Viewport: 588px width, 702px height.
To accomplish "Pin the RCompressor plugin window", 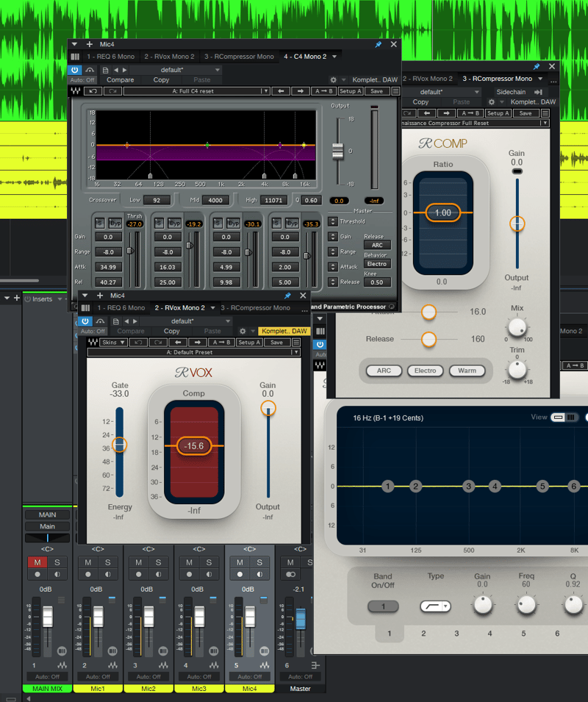I will pyautogui.click(x=536, y=66).
